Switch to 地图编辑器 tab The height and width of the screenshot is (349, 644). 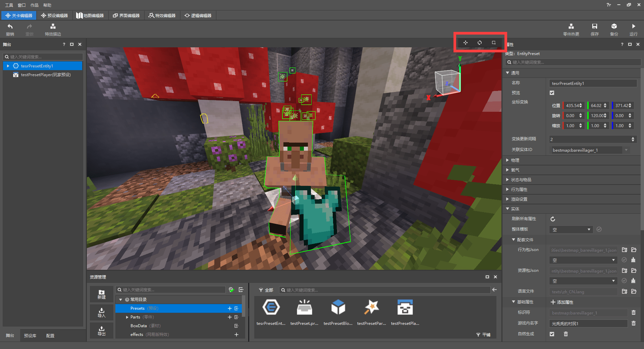click(x=90, y=15)
